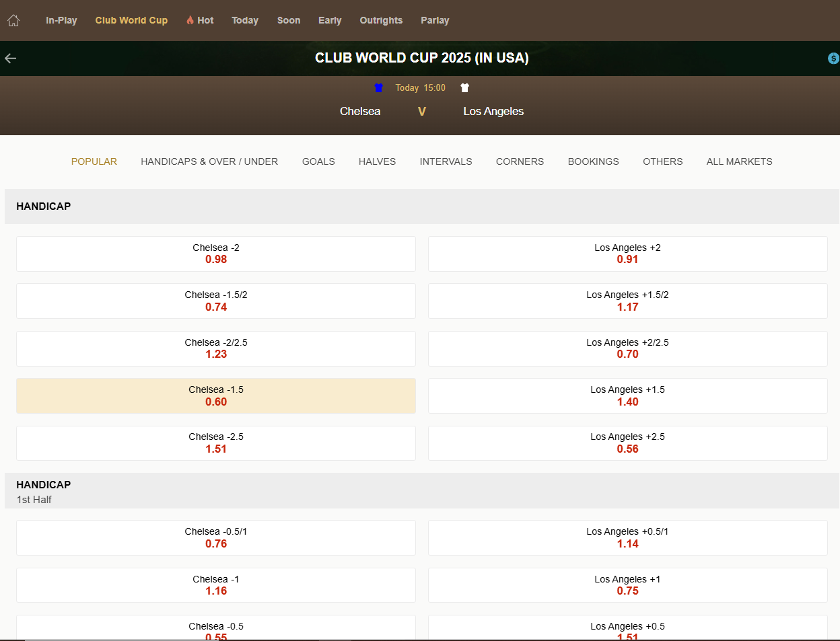Image resolution: width=840 pixels, height=641 pixels.
Task: Open the Soon matches list
Action: pyautogui.click(x=289, y=20)
